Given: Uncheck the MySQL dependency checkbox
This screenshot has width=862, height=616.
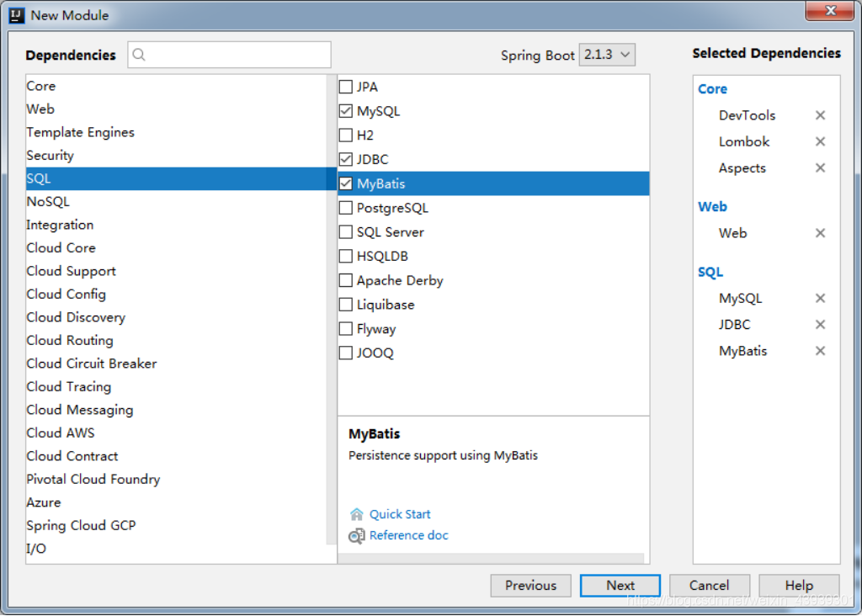Looking at the screenshot, I should pos(346,111).
